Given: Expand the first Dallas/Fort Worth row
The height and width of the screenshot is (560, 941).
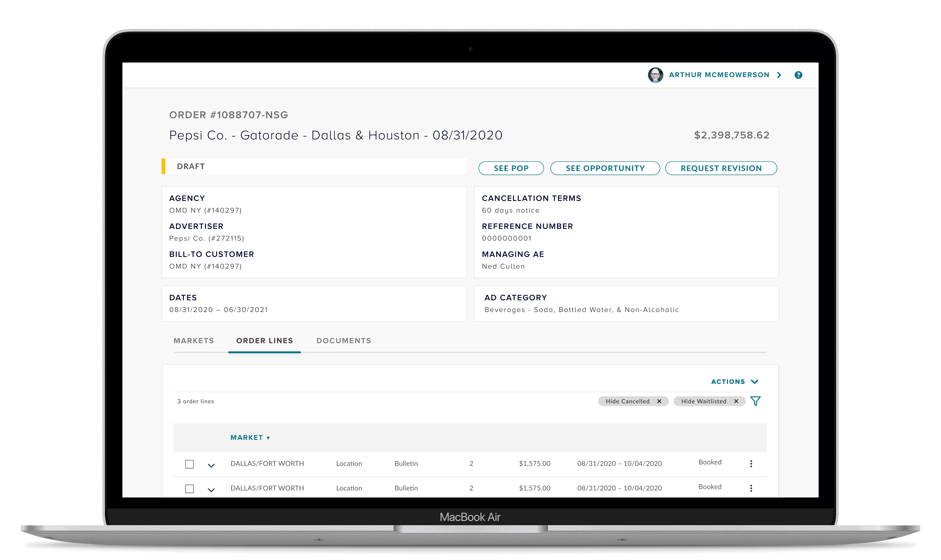Looking at the screenshot, I should (211, 465).
